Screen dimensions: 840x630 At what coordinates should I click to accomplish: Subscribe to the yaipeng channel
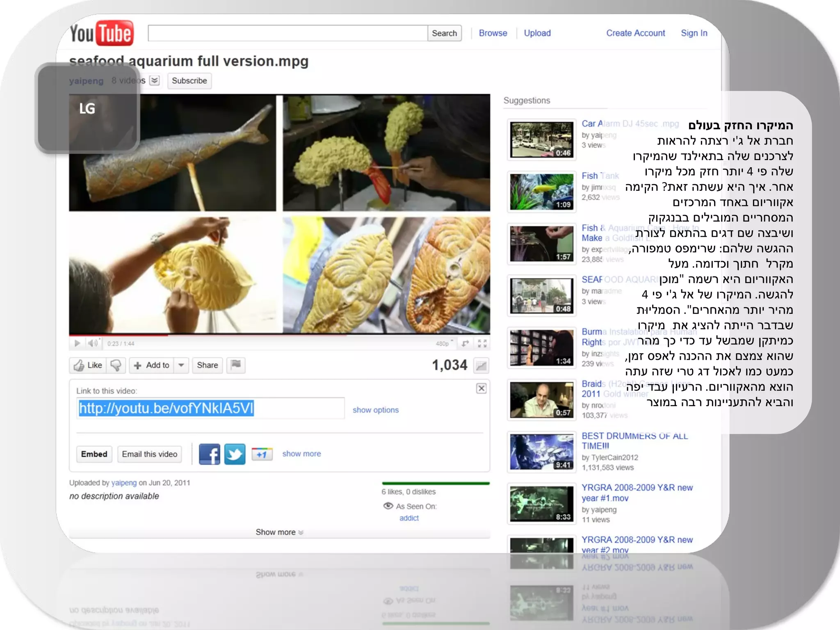[x=189, y=80]
